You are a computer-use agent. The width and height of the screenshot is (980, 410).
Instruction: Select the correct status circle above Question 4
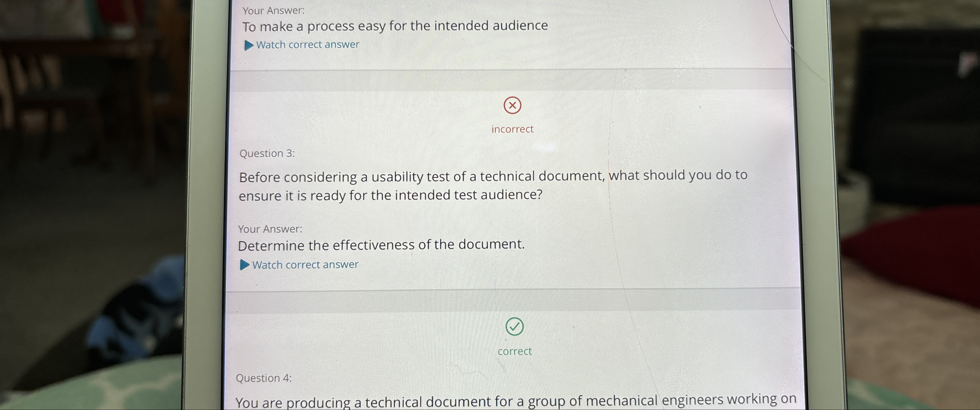click(514, 326)
